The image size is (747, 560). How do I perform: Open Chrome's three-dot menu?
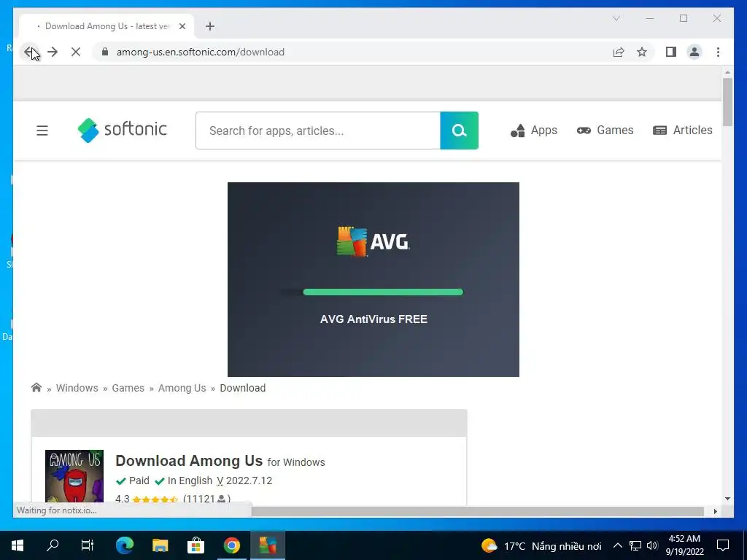coord(718,52)
